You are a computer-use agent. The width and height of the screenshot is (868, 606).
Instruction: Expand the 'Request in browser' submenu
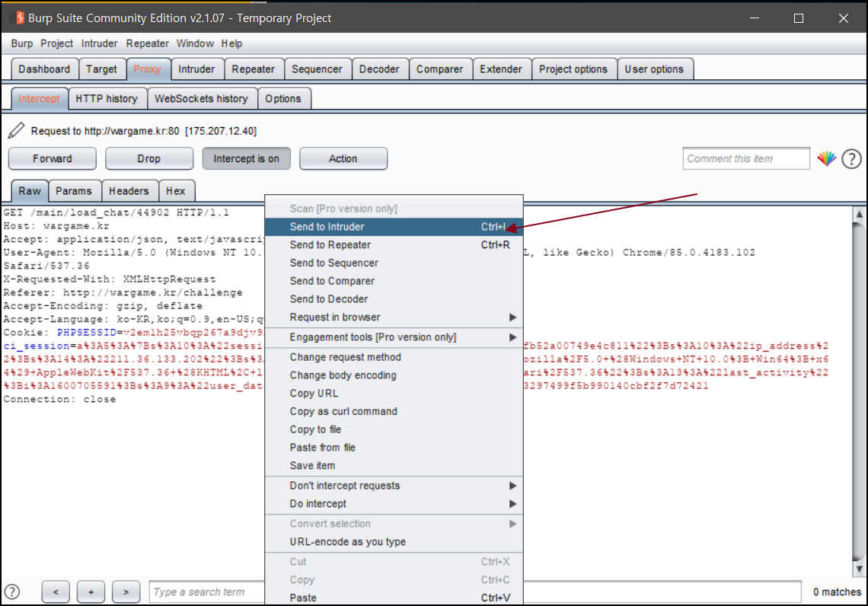click(394, 317)
